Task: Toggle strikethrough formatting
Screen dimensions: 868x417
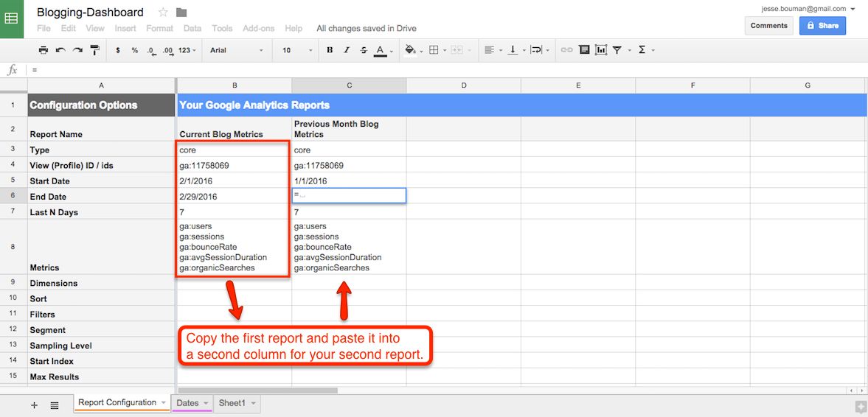Action: coord(364,50)
